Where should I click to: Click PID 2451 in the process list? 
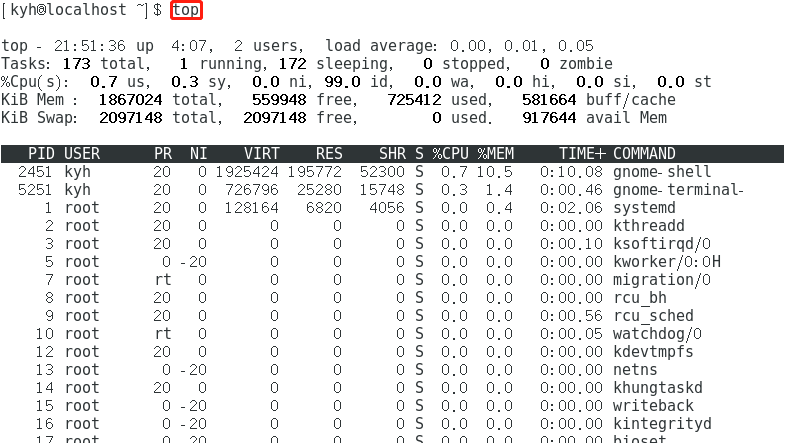[35, 172]
